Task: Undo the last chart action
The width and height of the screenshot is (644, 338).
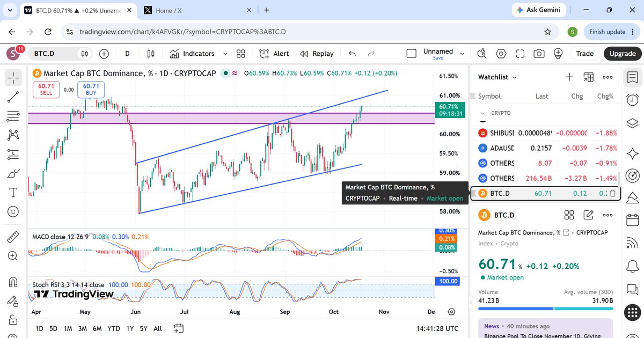Action: click(352, 54)
